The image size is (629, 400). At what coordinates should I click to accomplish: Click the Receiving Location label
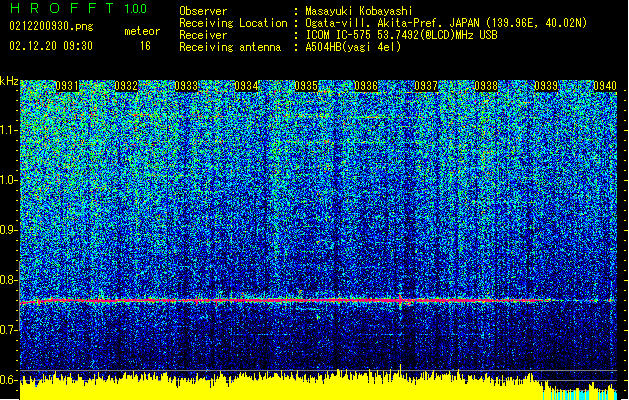pyautogui.click(x=233, y=23)
